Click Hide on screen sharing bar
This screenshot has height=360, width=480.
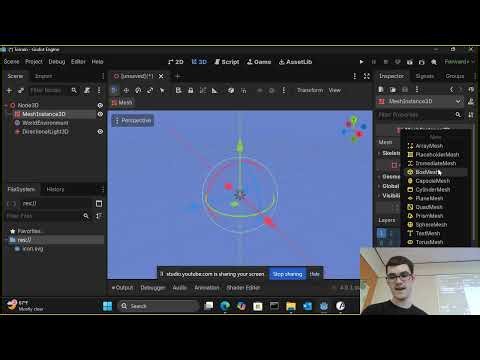(x=314, y=274)
